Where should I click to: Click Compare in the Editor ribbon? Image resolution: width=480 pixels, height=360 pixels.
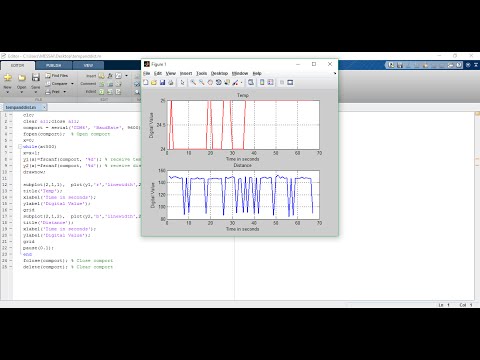point(57,84)
